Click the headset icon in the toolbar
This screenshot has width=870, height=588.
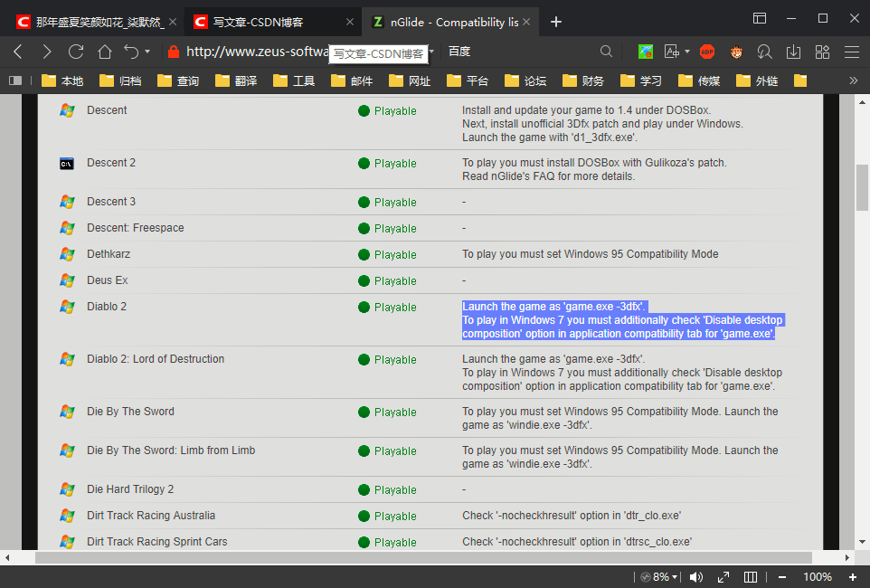tap(764, 52)
